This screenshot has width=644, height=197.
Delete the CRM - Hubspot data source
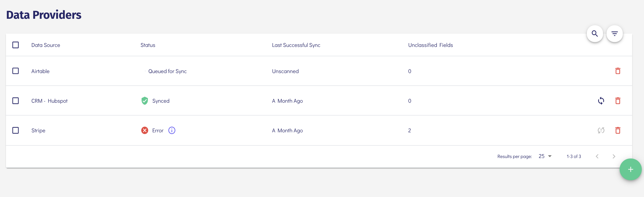pos(618,101)
